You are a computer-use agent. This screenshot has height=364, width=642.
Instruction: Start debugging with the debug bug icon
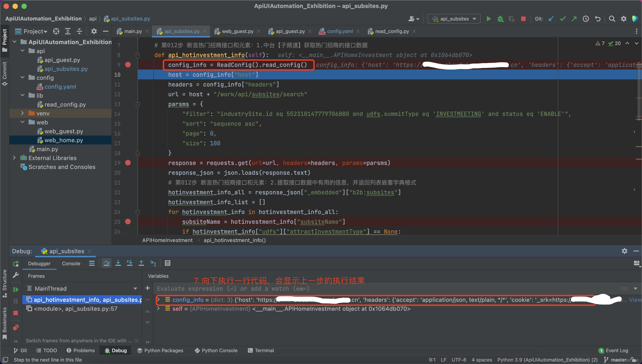pos(500,19)
